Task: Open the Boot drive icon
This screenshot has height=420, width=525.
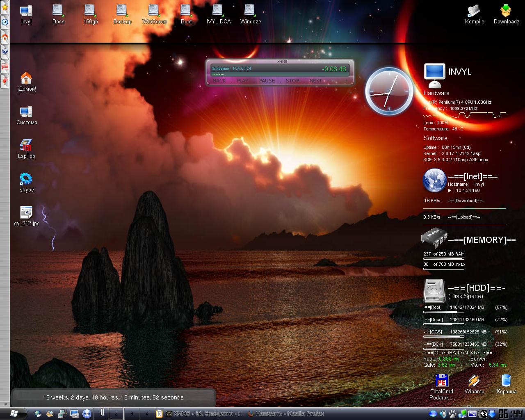Action: click(186, 14)
